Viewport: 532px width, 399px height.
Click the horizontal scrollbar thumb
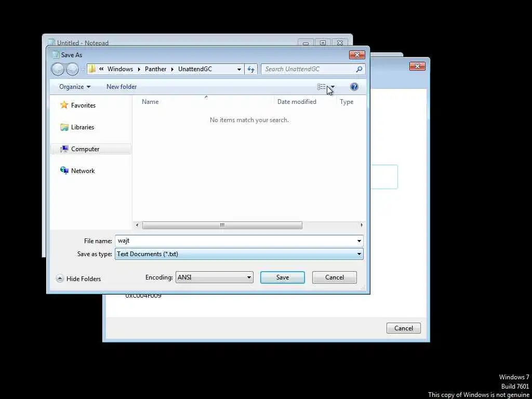pyautogui.click(x=222, y=225)
